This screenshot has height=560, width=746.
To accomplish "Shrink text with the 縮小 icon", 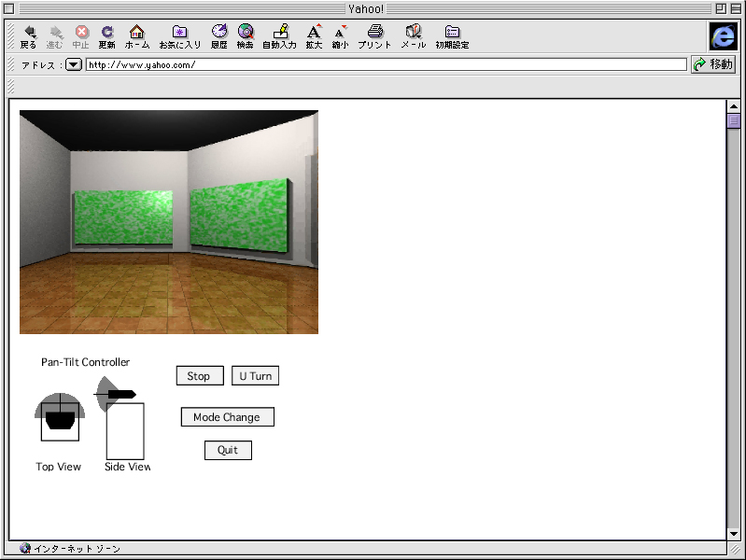I will coord(340,32).
